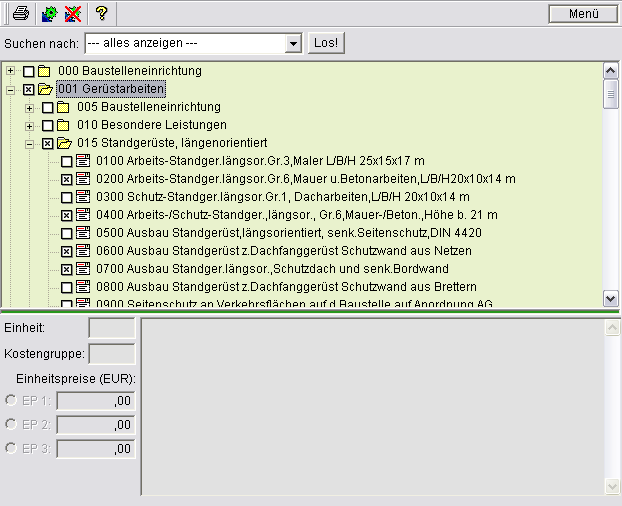Click the printer icon in toolbar
Image resolution: width=622 pixels, height=506 pixels.
(21, 13)
